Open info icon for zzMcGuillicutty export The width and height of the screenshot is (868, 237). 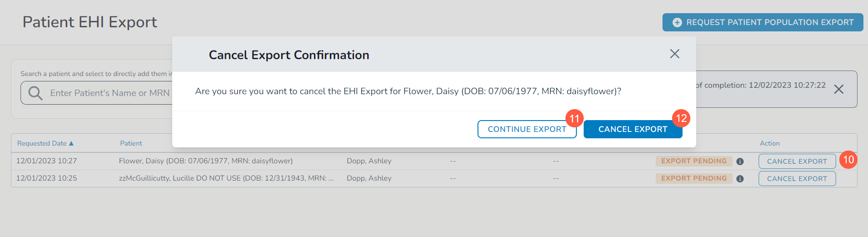point(740,179)
